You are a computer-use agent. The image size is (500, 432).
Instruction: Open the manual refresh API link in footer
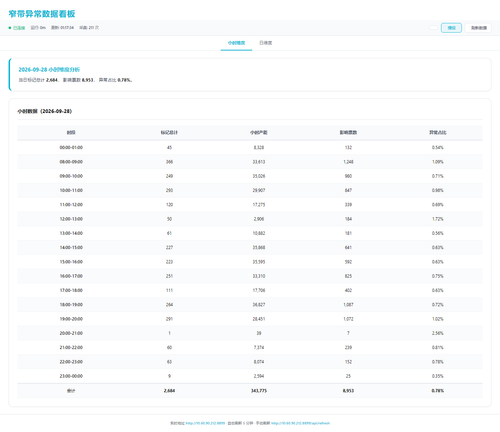tap(300, 423)
